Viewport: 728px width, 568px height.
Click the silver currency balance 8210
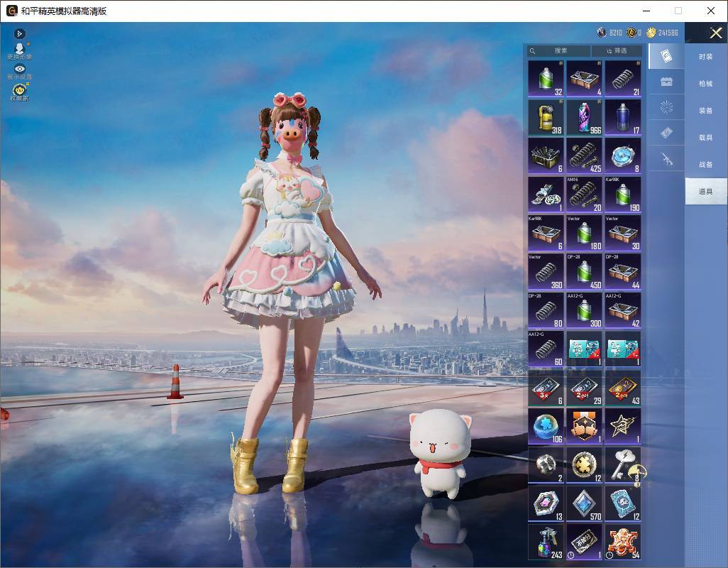point(610,33)
